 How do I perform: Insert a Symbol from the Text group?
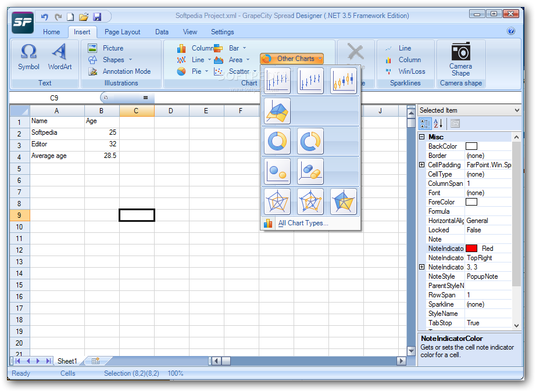click(28, 57)
